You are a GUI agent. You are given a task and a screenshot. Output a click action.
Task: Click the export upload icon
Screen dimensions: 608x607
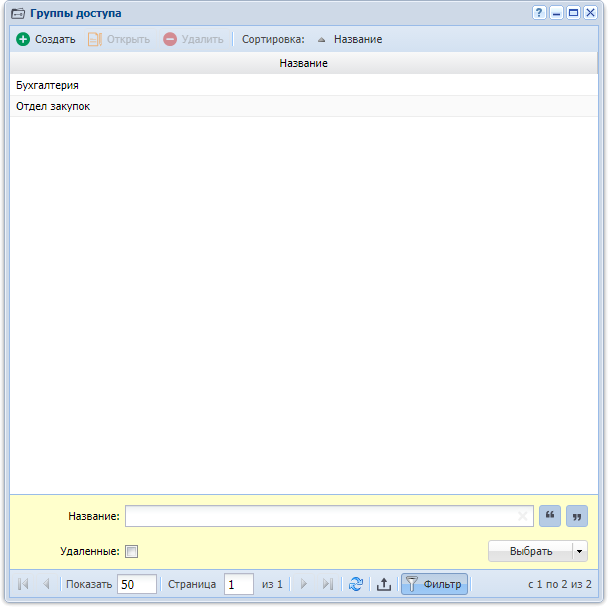[x=383, y=584]
